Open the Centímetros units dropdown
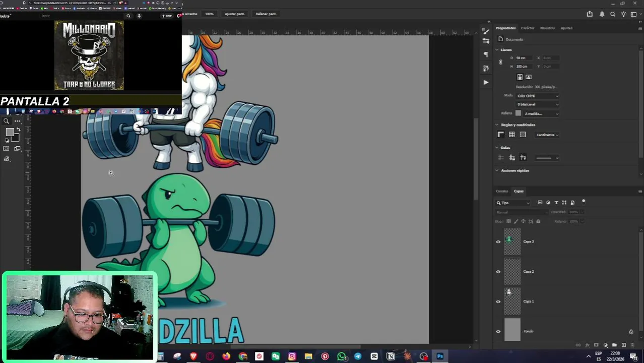This screenshot has width=644, height=363. pyautogui.click(x=547, y=135)
